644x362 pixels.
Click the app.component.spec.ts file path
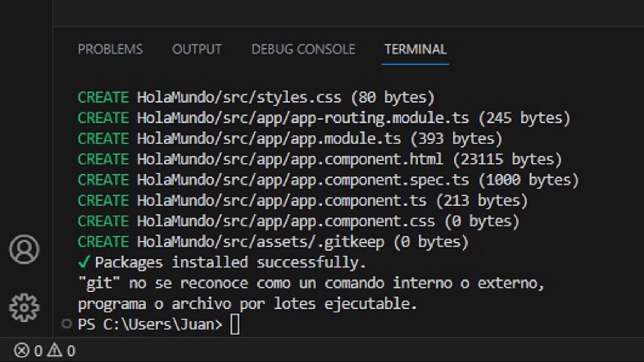click(303, 180)
